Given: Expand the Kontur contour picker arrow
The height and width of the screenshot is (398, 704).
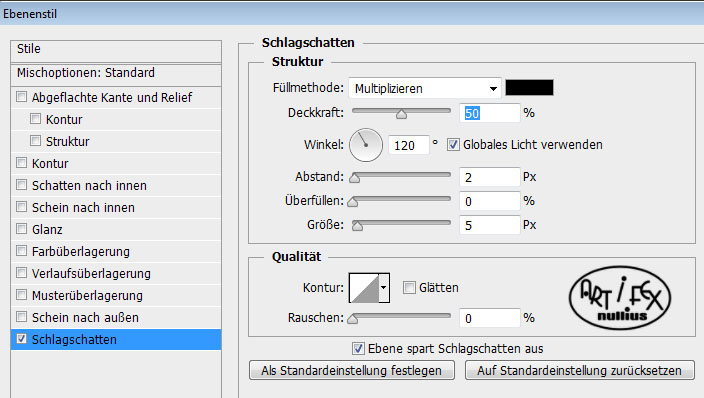Looking at the screenshot, I should point(384,288).
